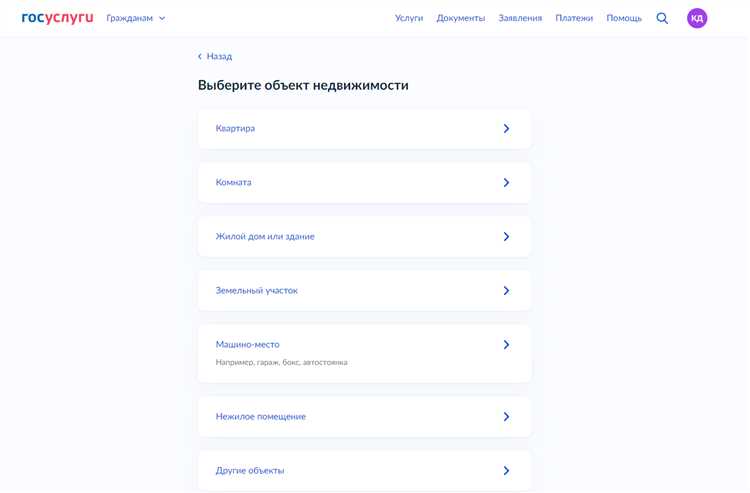
Task: Select the Машино-место option
Action: coord(364,353)
